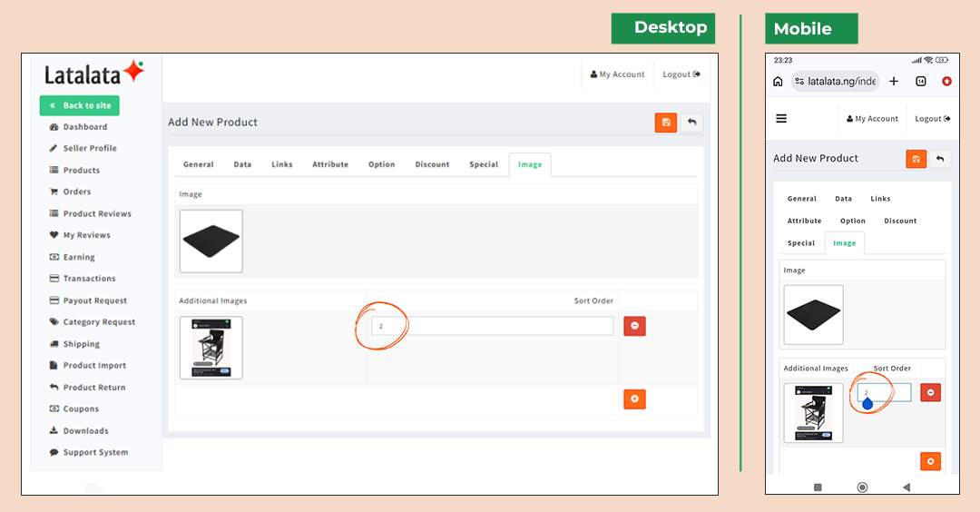Screen dimensions: 980x512
Task: Click the Transactions card icon in sidebar
Action: (x=54, y=279)
